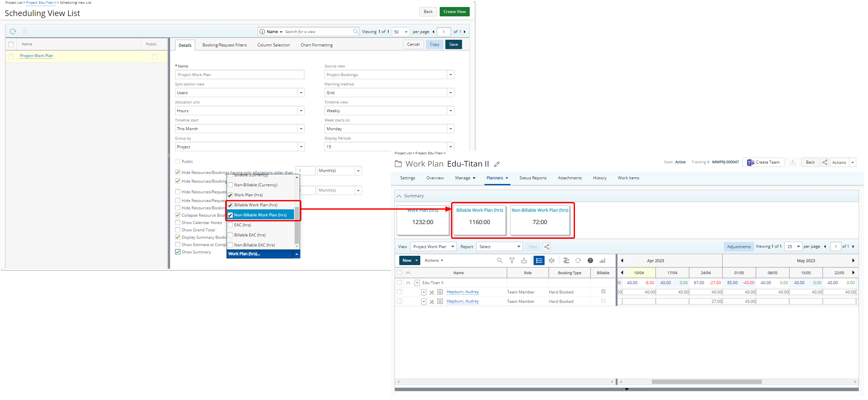The width and height of the screenshot is (868, 400).
Task: Click Save in the view details
Action: tap(453, 44)
